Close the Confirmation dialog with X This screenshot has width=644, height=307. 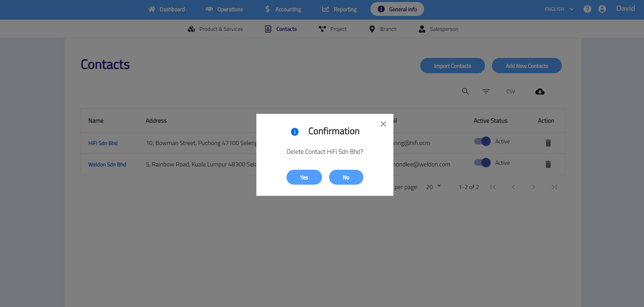[x=383, y=124]
